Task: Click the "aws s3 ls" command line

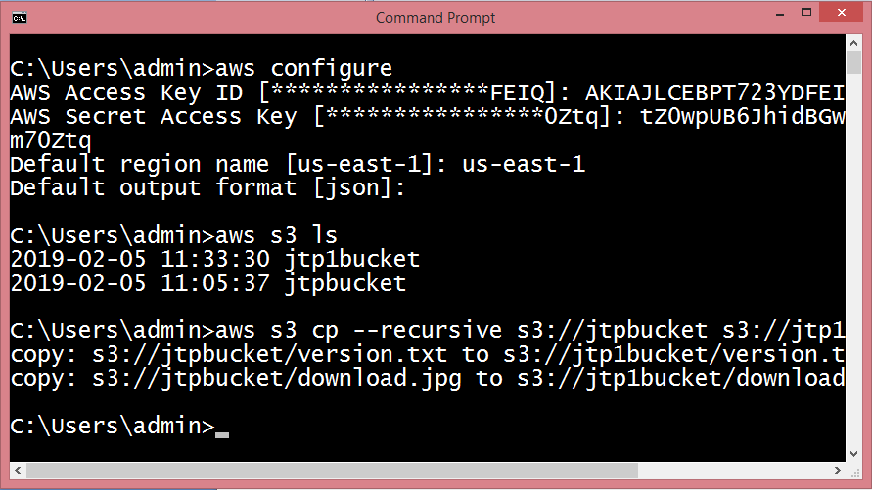Action: (174, 235)
